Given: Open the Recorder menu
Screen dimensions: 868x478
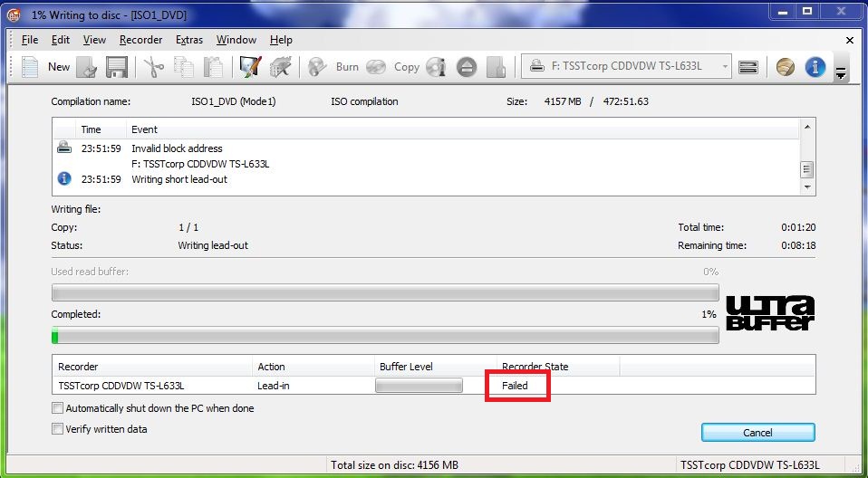Looking at the screenshot, I should tap(140, 40).
